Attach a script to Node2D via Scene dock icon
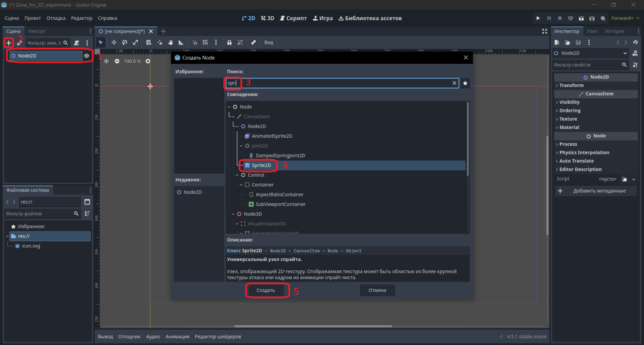The width and height of the screenshot is (644, 345). [76, 43]
